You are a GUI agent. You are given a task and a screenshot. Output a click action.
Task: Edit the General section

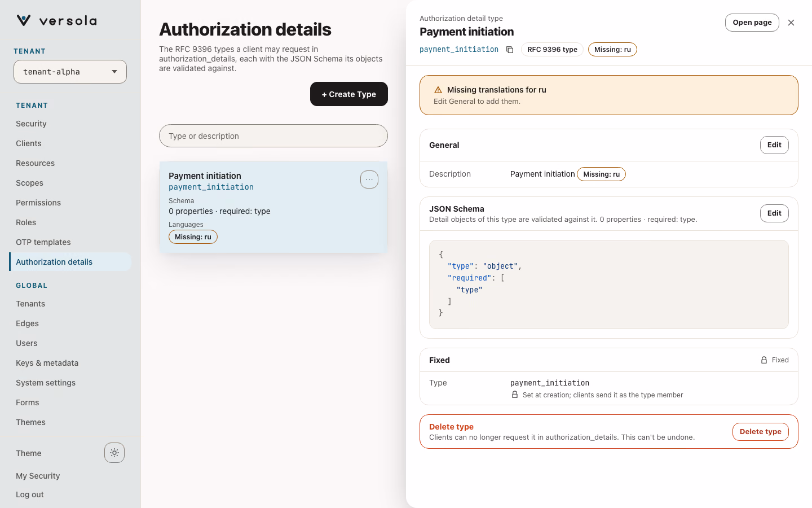click(x=774, y=145)
